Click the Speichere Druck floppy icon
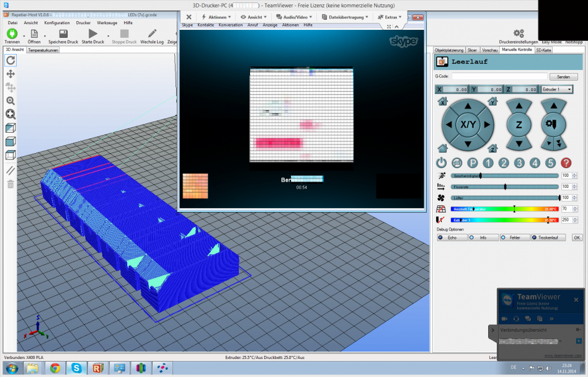 (63, 33)
